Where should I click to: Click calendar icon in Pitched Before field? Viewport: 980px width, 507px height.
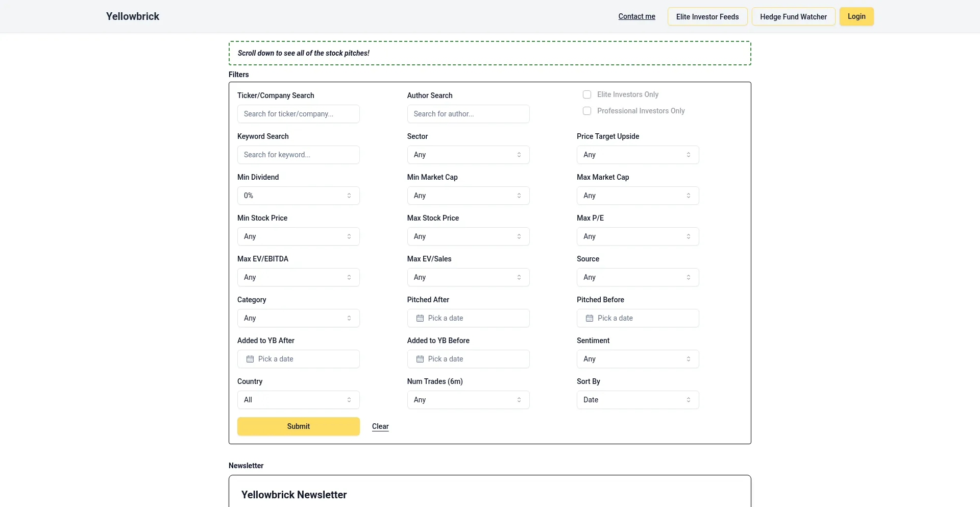590,318
